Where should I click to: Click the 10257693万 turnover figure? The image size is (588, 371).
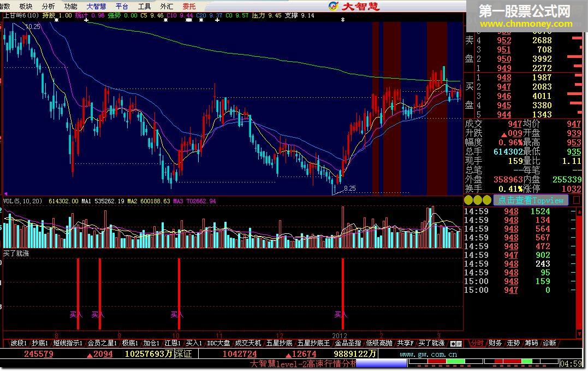click(149, 354)
